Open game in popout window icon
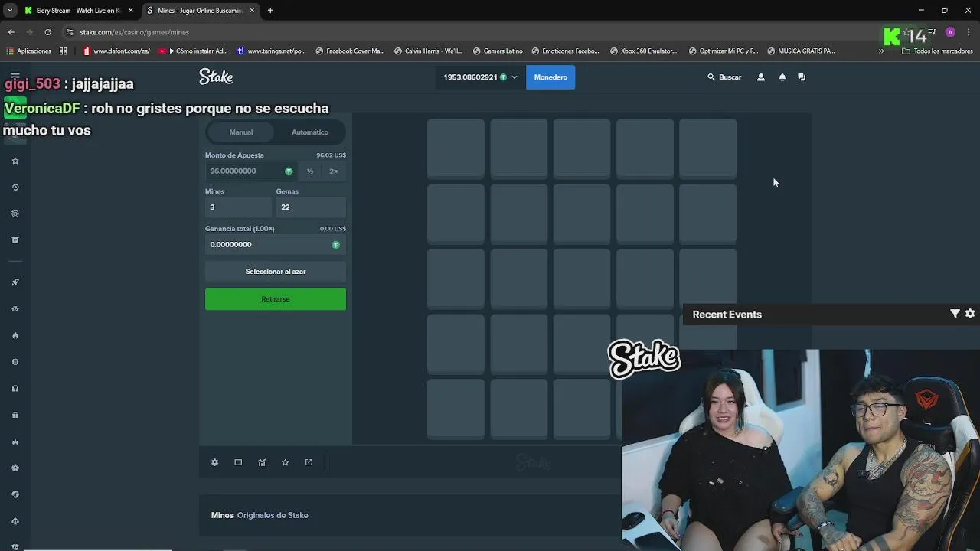 (x=309, y=462)
